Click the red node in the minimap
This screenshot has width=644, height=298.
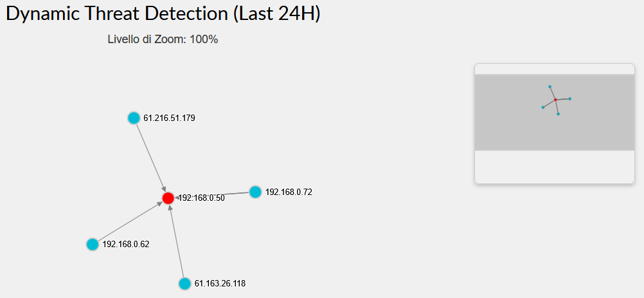pyautogui.click(x=555, y=100)
